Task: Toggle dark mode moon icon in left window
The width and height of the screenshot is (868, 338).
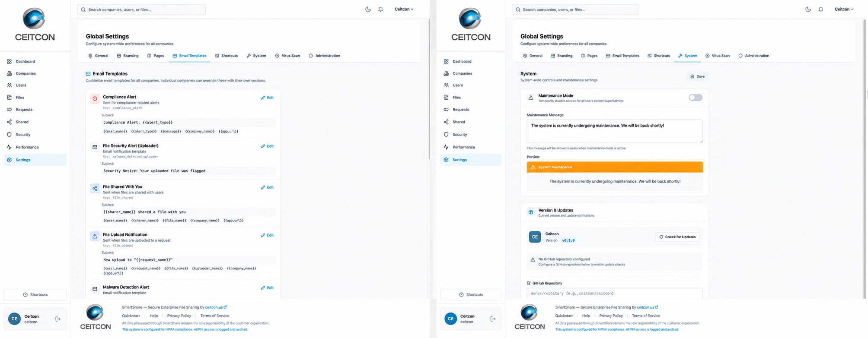Action: tap(368, 9)
